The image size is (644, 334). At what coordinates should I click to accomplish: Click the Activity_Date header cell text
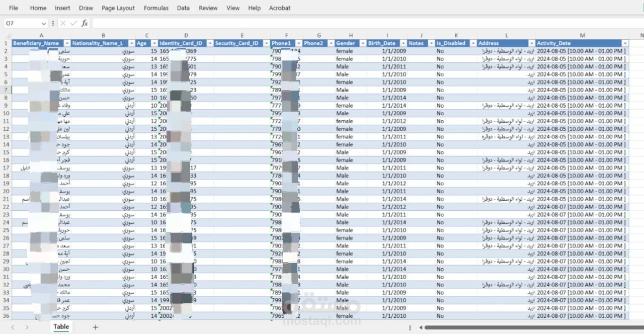[554, 43]
